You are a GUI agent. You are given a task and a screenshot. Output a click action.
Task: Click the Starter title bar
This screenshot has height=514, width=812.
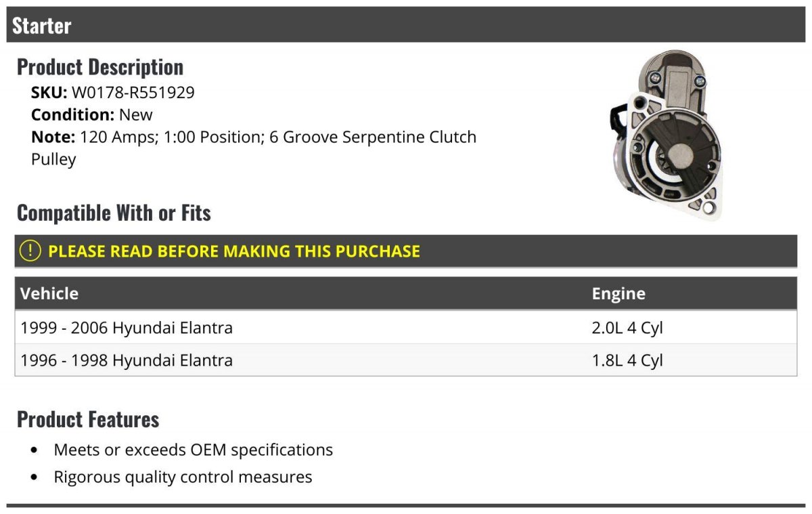point(406,26)
